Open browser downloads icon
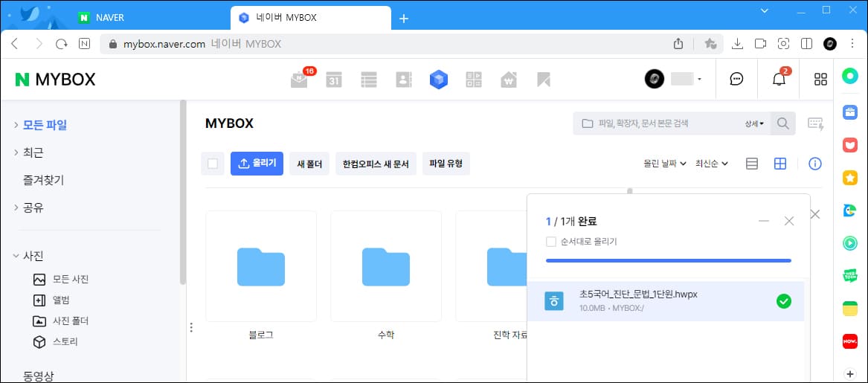This screenshot has width=868, height=383. [737, 45]
